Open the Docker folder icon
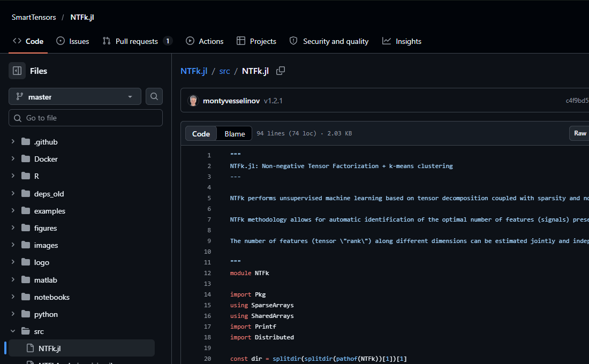The width and height of the screenshot is (589, 364). (26, 159)
